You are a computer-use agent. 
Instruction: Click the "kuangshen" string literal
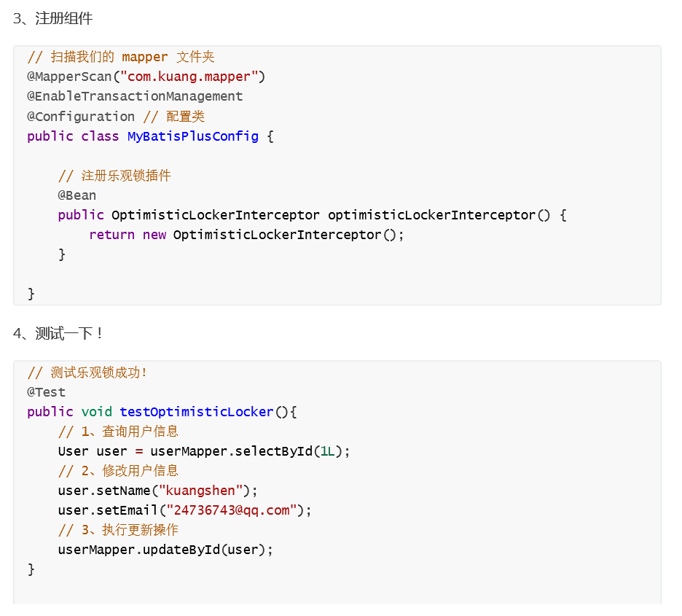tap(200, 491)
